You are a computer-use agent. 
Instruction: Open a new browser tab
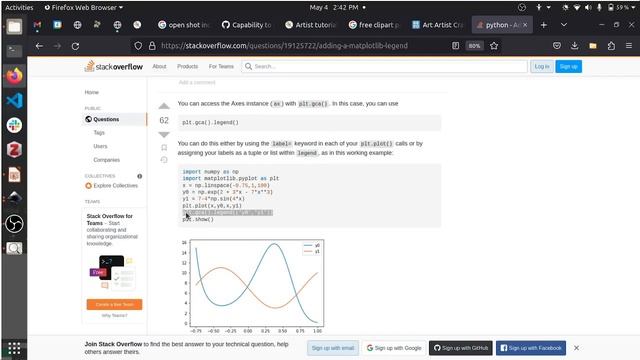click(x=544, y=25)
